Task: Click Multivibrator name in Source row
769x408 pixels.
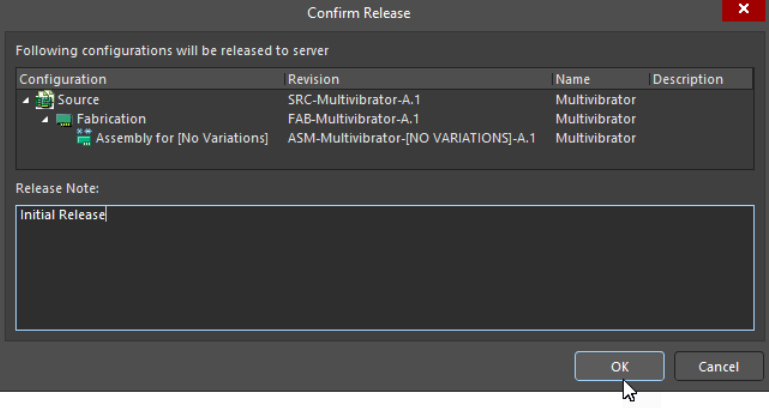Action: 595,100
